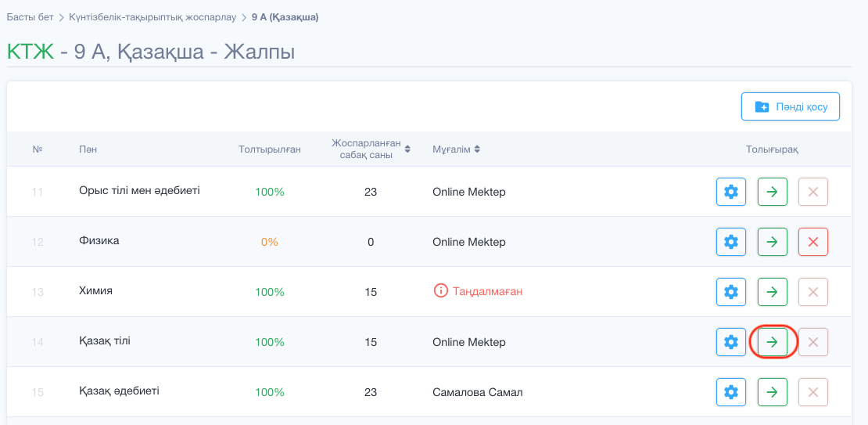This screenshot has height=425, width=868.
Task: Click the 0% filled value for Физика
Action: [x=270, y=242]
